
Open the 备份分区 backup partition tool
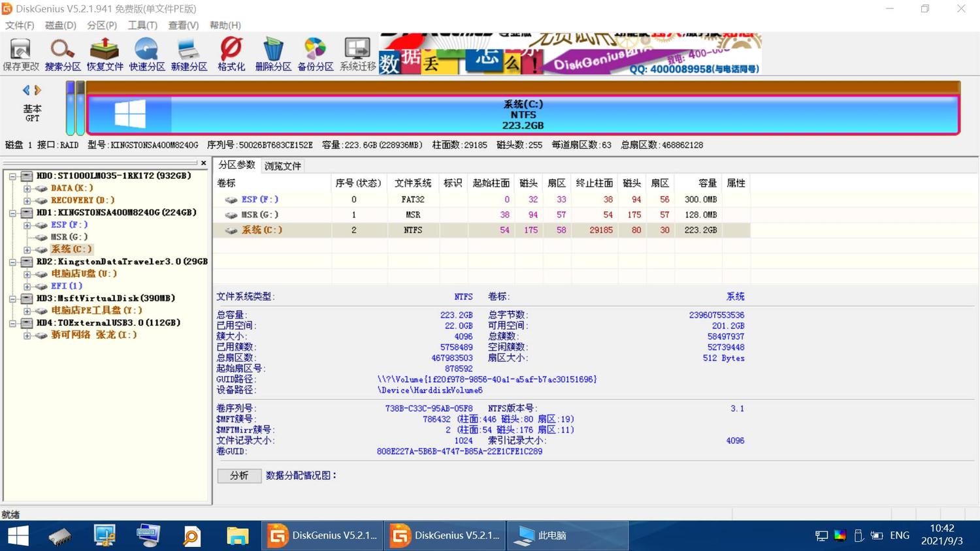tap(316, 54)
